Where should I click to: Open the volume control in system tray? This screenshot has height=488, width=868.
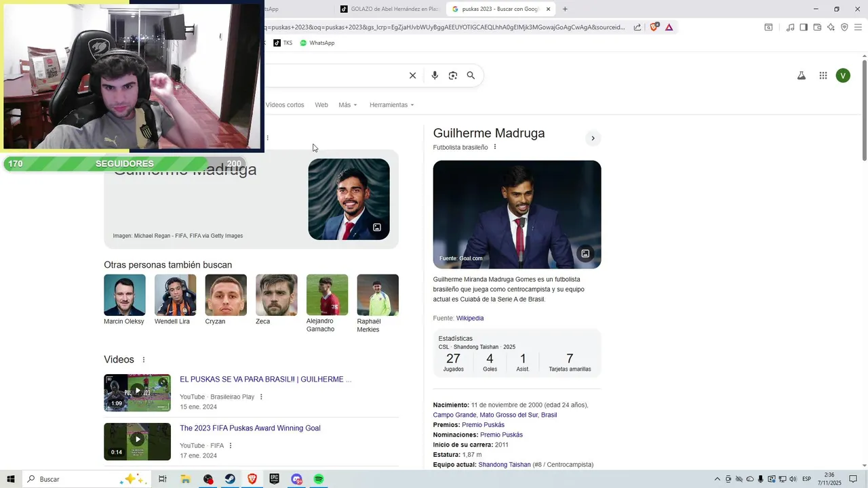pyautogui.click(x=793, y=479)
